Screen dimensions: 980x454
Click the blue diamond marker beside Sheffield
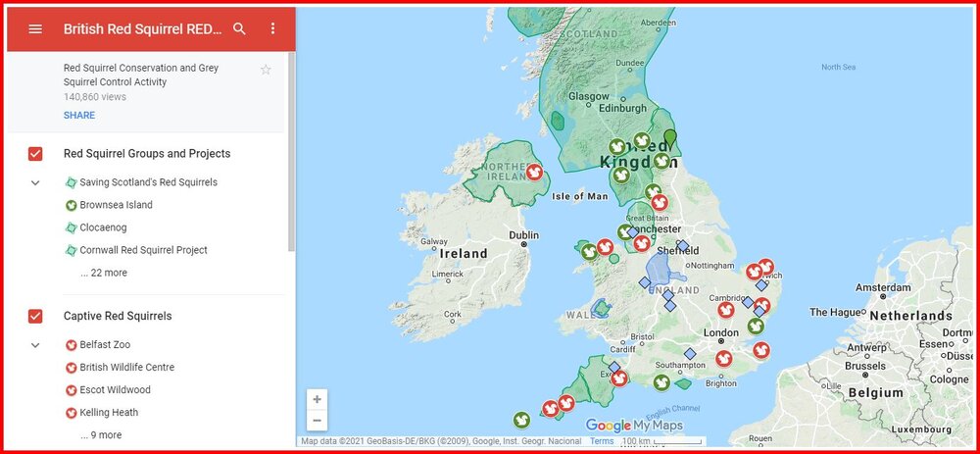click(x=683, y=246)
